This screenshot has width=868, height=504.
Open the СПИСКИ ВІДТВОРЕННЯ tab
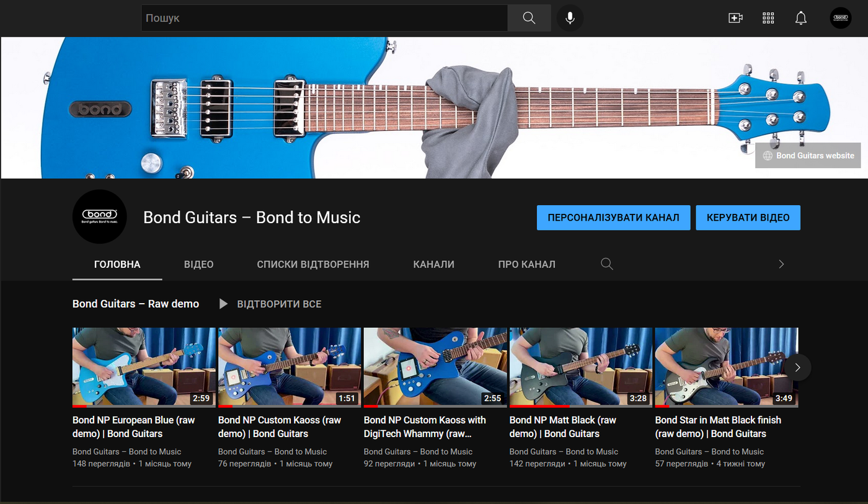313,264
